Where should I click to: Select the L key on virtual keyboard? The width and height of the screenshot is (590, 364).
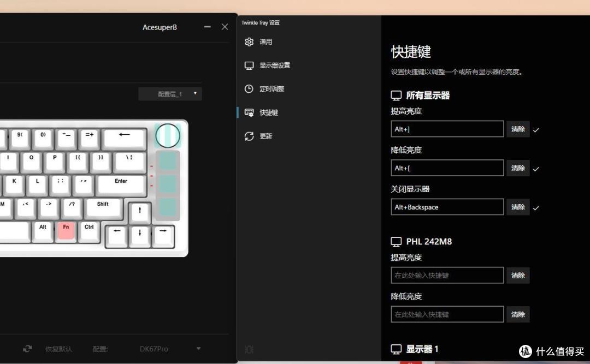(x=37, y=184)
